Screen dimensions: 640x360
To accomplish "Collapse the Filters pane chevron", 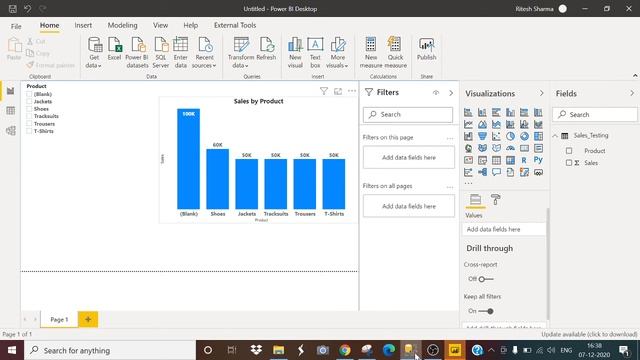I will [451, 93].
